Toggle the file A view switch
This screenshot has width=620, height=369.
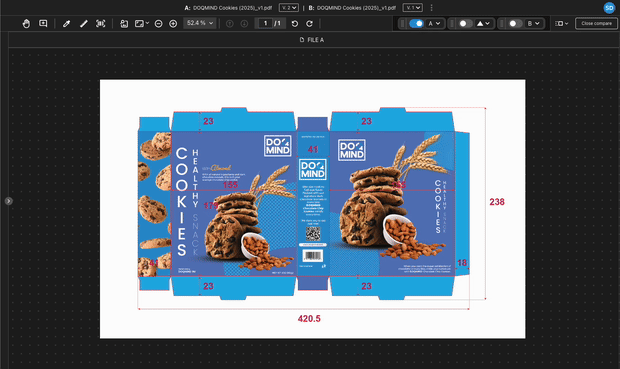[416, 24]
